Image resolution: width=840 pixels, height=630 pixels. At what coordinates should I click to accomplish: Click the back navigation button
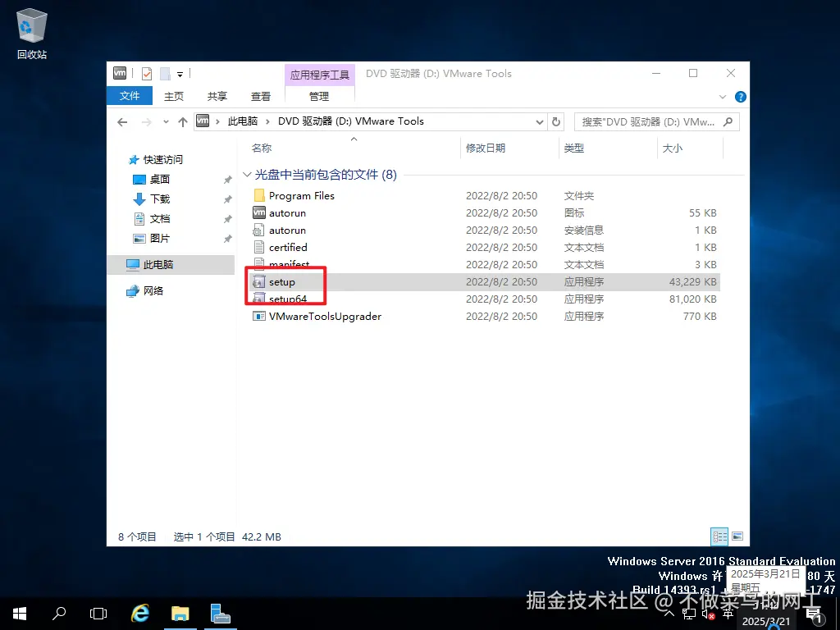[x=122, y=121]
